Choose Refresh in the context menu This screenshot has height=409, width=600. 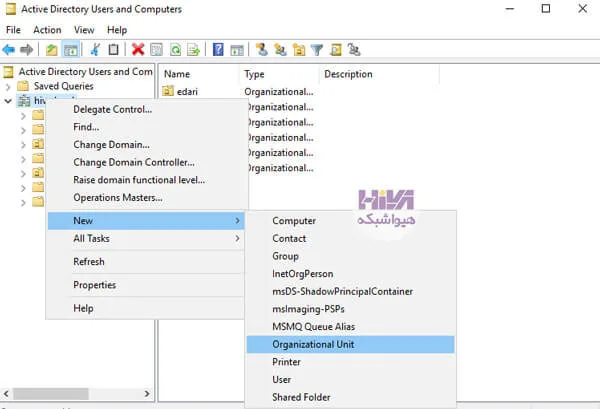coord(145,262)
